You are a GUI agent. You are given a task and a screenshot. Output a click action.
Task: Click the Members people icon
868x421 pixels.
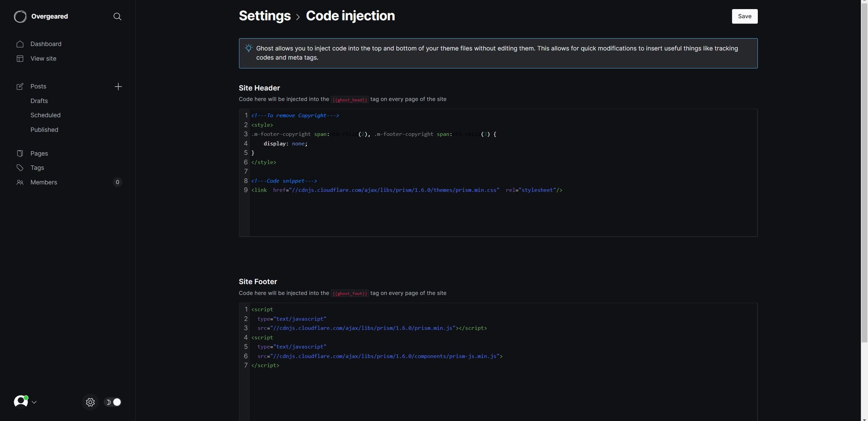click(x=20, y=183)
